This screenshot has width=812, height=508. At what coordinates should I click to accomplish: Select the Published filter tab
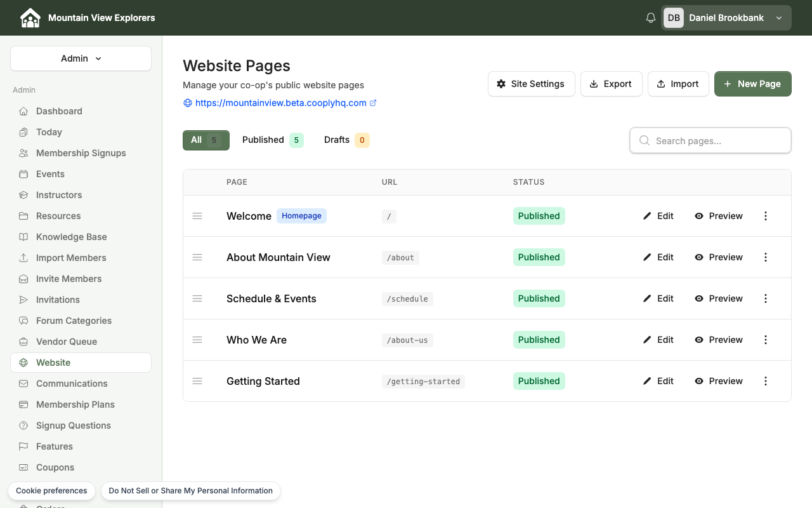273,140
